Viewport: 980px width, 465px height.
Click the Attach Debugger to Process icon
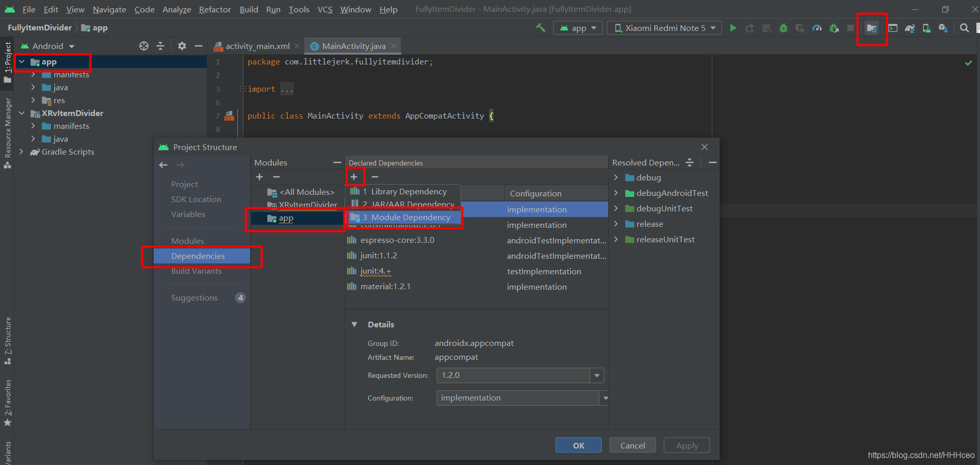tap(834, 28)
